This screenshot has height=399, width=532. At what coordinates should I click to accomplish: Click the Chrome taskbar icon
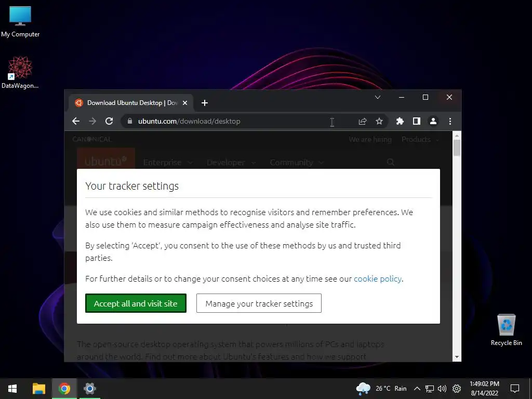coord(64,389)
